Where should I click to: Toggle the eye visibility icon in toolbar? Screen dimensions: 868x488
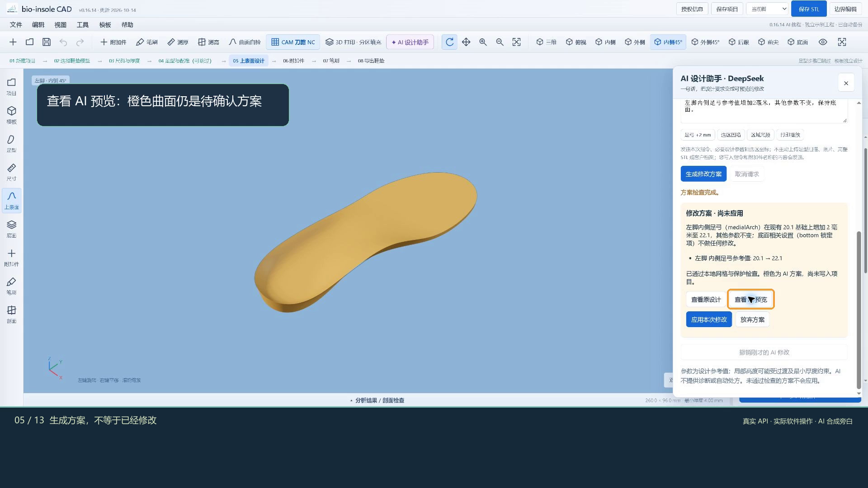click(823, 42)
